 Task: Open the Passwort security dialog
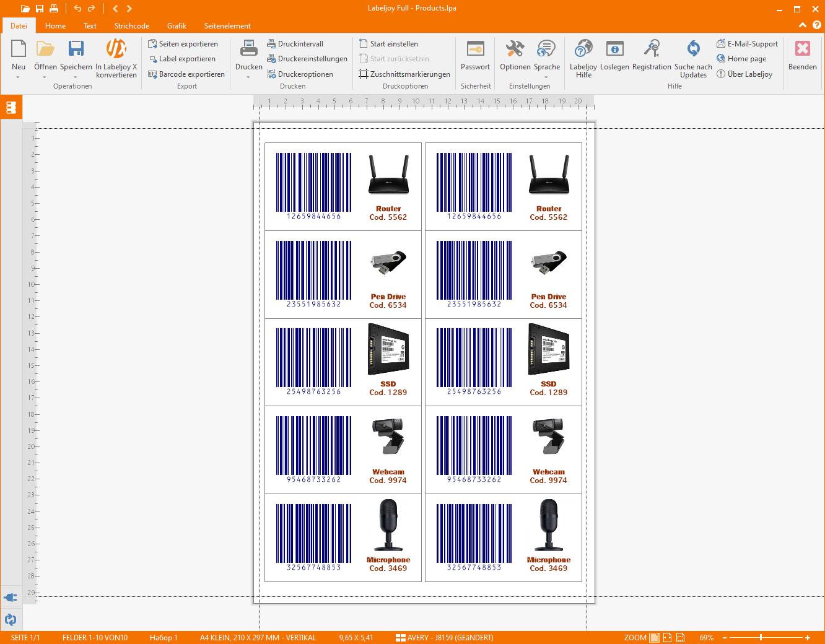(476, 54)
